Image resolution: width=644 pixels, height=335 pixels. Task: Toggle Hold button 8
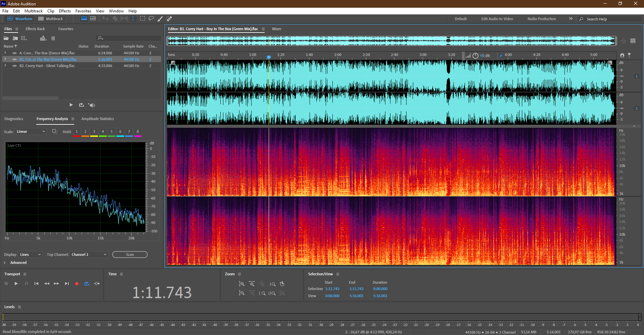[138, 132]
